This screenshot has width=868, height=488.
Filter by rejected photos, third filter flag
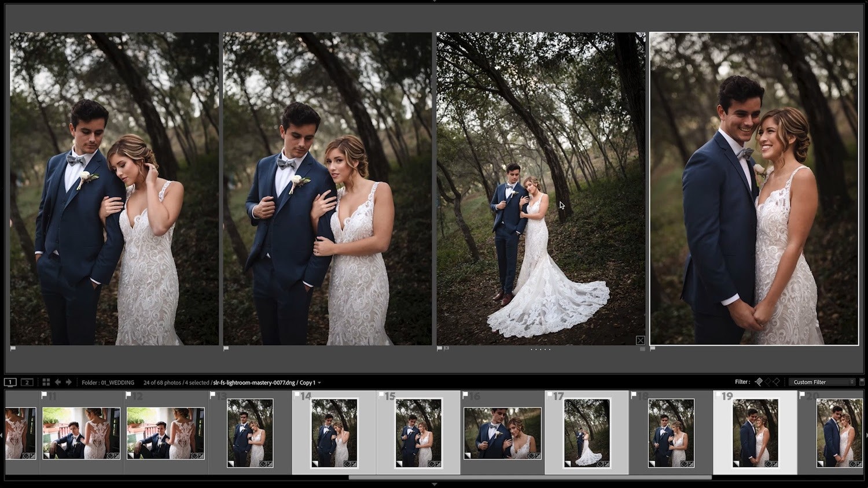777,382
